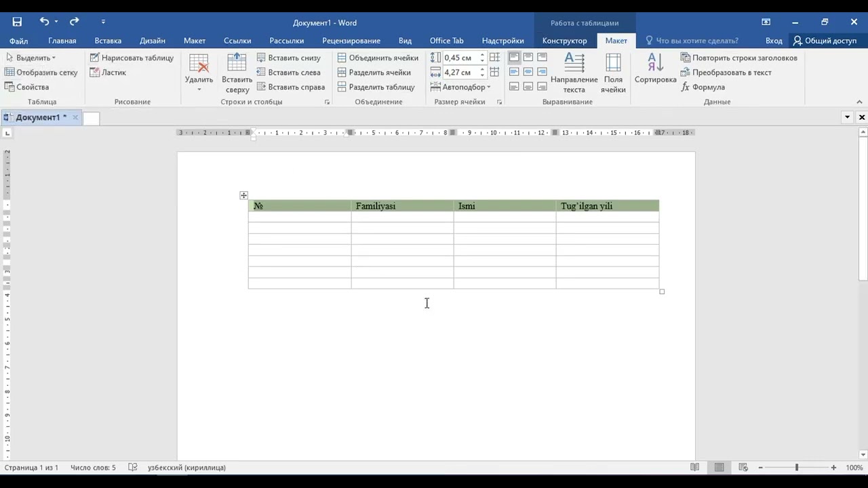
Task: Close Документ1 Office Tab tab
Action: [75, 117]
